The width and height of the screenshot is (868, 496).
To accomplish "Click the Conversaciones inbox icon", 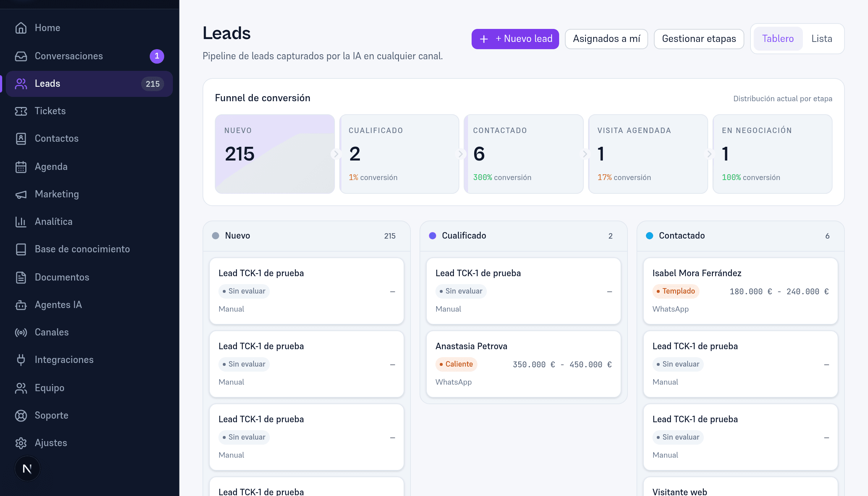I will (x=21, y=56).
